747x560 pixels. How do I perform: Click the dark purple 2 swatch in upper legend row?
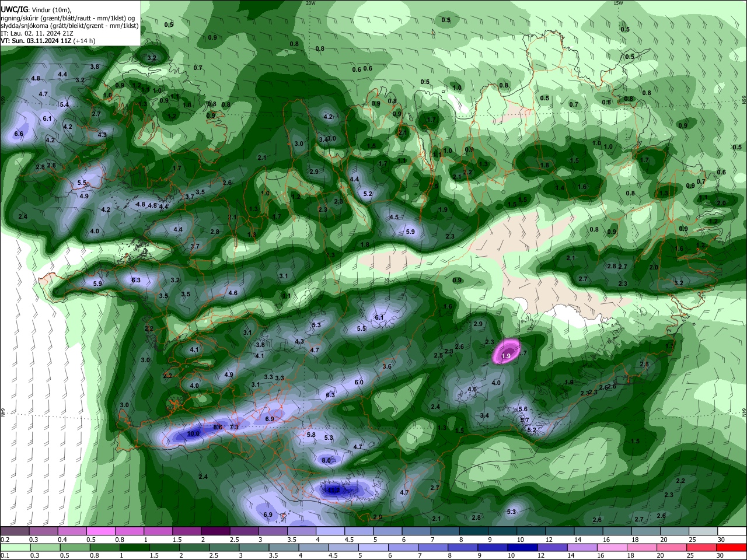[x=215, y=531]
